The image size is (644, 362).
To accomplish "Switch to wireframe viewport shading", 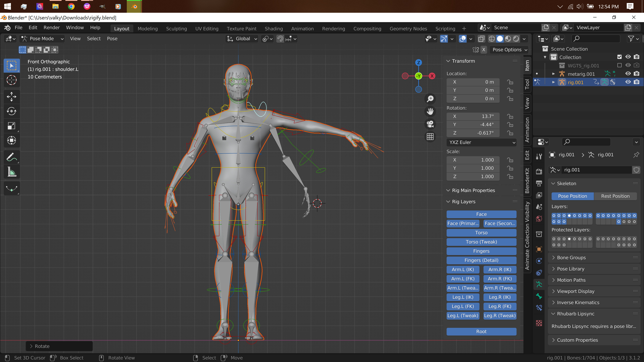I will tap(492, 39).
